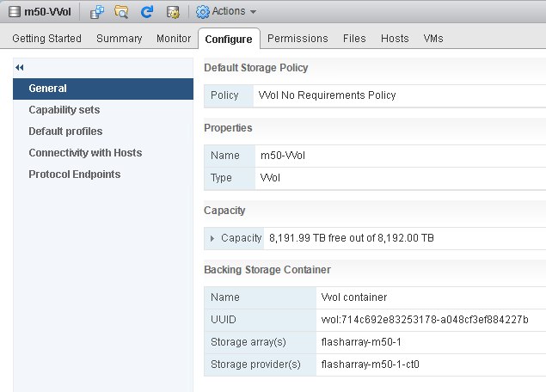Click the register VM toolbar icon
The height and width of the screenshot is (392, 546).
[x=97, y=12]
